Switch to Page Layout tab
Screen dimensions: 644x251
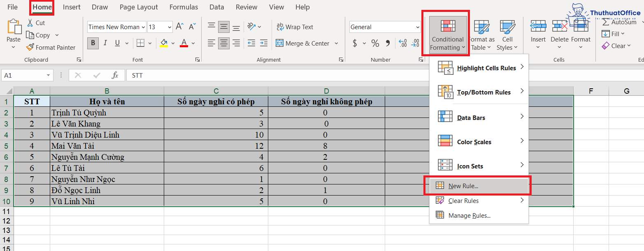[139, 7]
